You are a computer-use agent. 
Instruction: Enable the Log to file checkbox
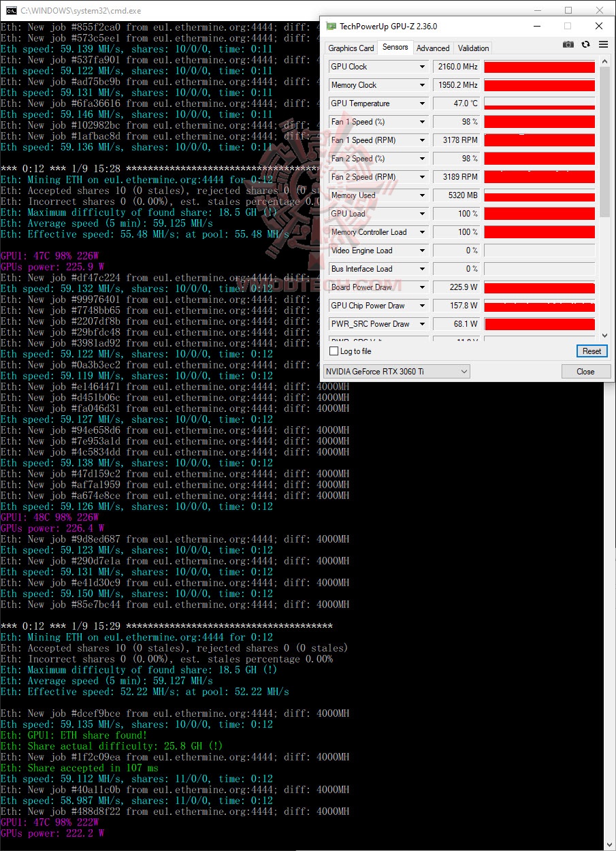click(334, 351)
